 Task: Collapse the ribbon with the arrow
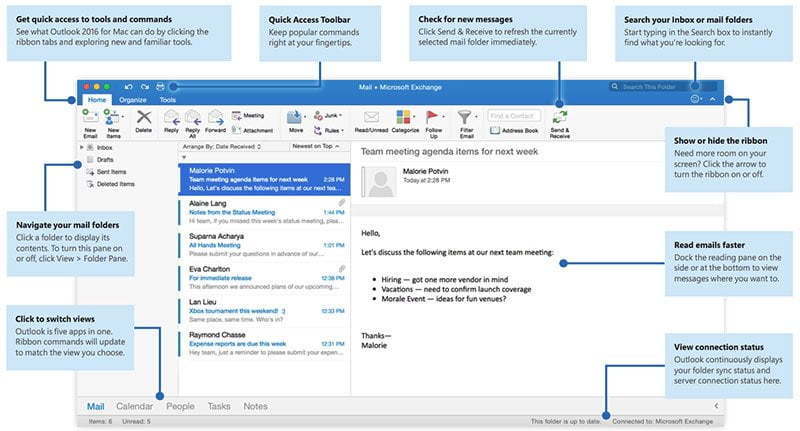[x=712, y=100]
